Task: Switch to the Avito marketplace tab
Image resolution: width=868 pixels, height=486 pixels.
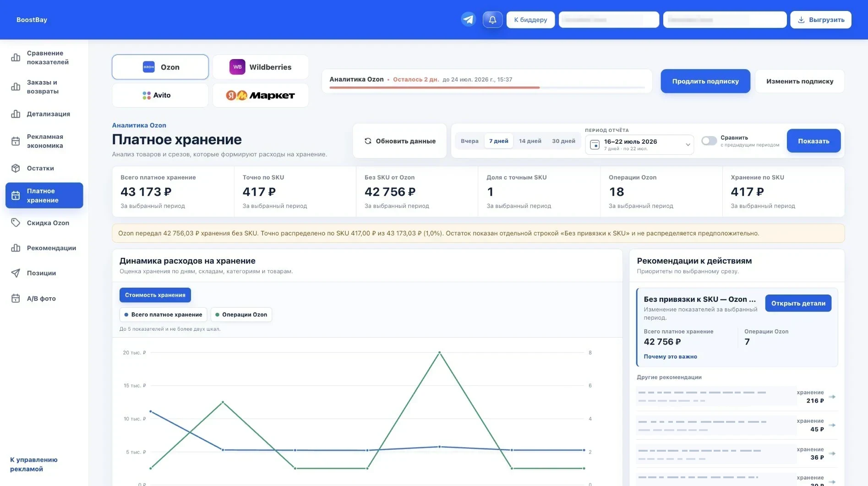Action: coord(160,95)
